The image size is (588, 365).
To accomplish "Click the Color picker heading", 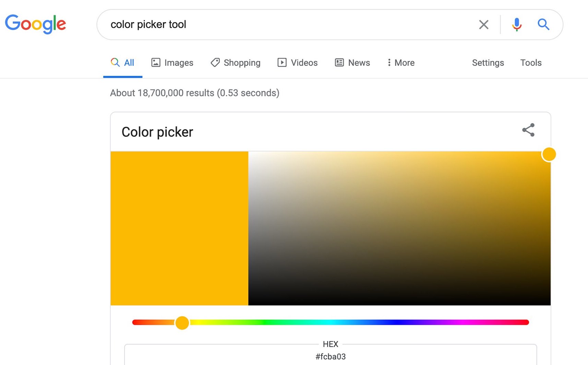I will pos(157,132).
